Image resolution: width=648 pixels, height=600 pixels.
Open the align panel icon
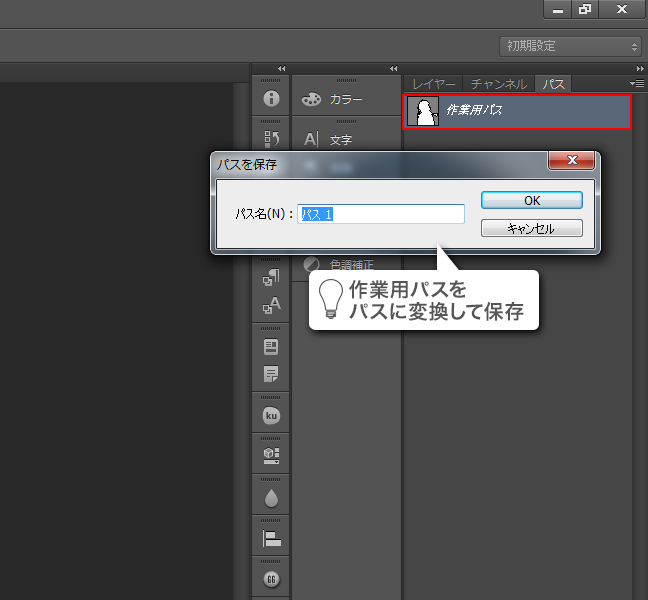270,538
